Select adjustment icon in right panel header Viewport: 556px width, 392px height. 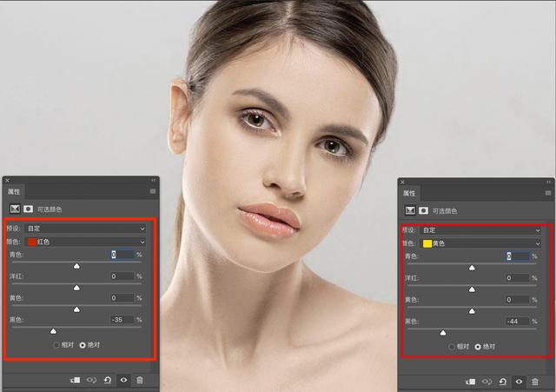[x=408, y=210]
